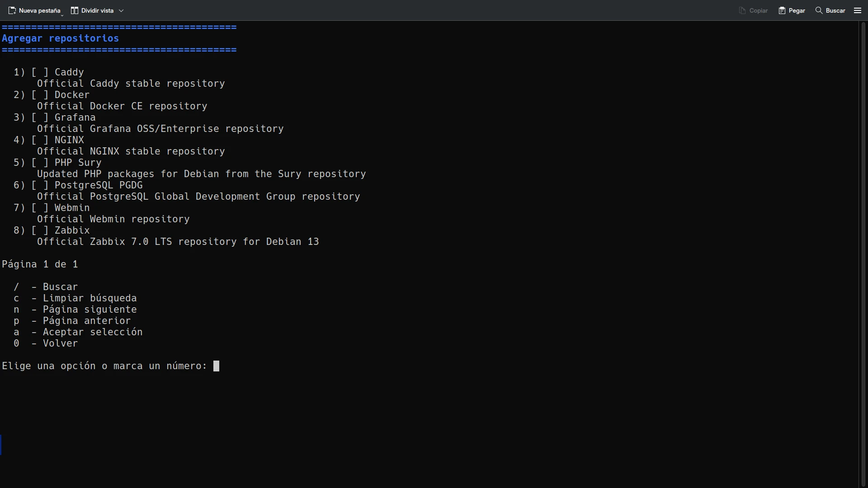Click the '/ - Buscar' option line
The height and width of the screenshot is (488, 868).
pos(46,287)
